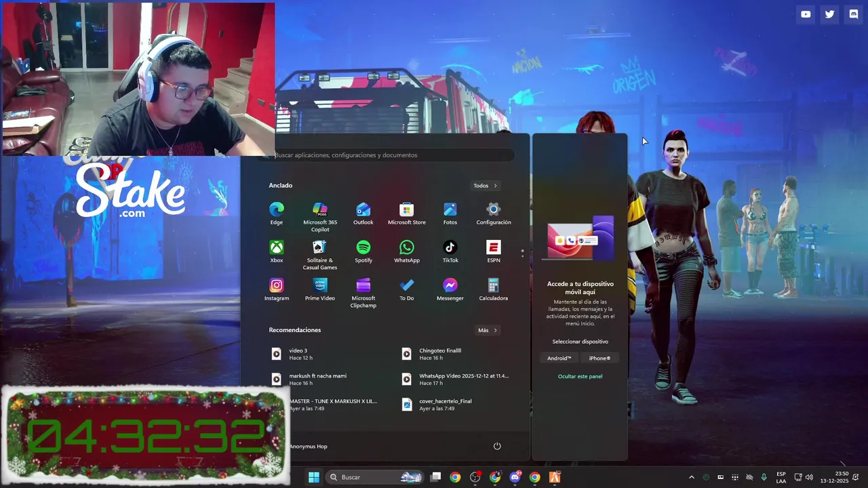868x488 pixels.
Task: Show hidden system tray icons chevron
Action: 691,477
